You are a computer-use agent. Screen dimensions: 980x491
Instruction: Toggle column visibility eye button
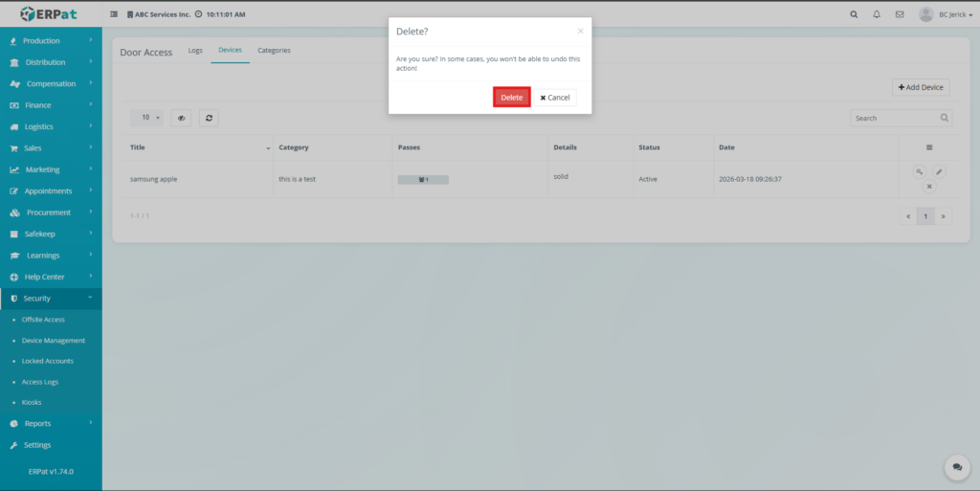tap(181, 118)
